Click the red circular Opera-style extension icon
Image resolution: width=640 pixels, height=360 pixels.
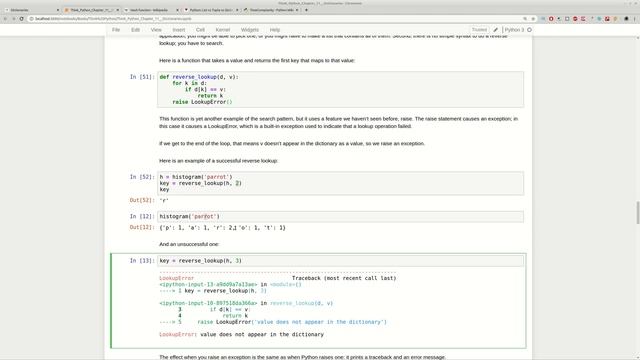click(551, 19)
